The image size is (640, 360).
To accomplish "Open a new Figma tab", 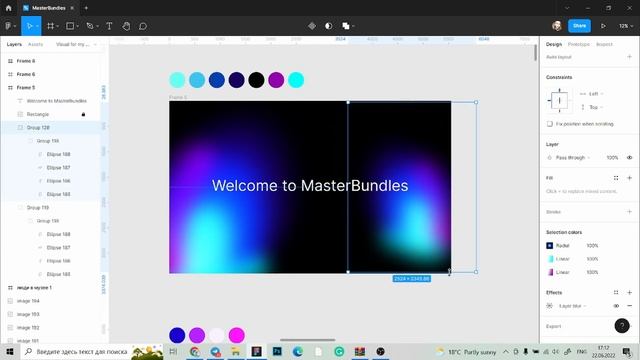I will 86,8.
